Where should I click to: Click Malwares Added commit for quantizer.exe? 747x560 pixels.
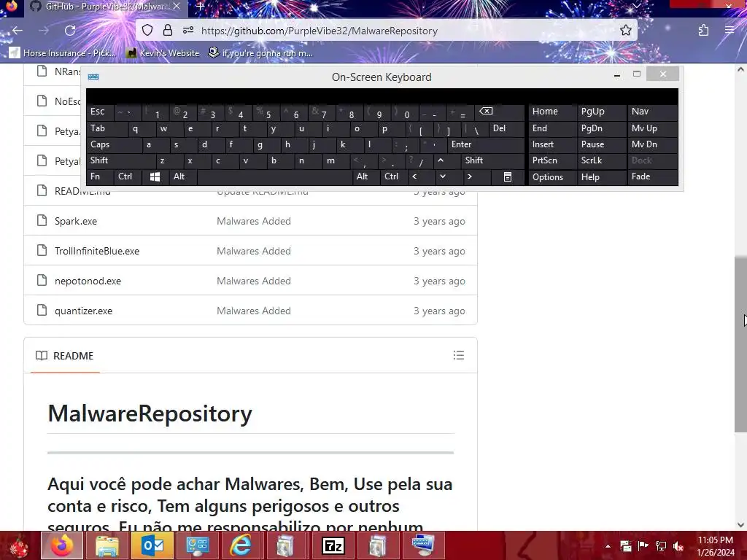pyautogui.click(x=253, y=311)
